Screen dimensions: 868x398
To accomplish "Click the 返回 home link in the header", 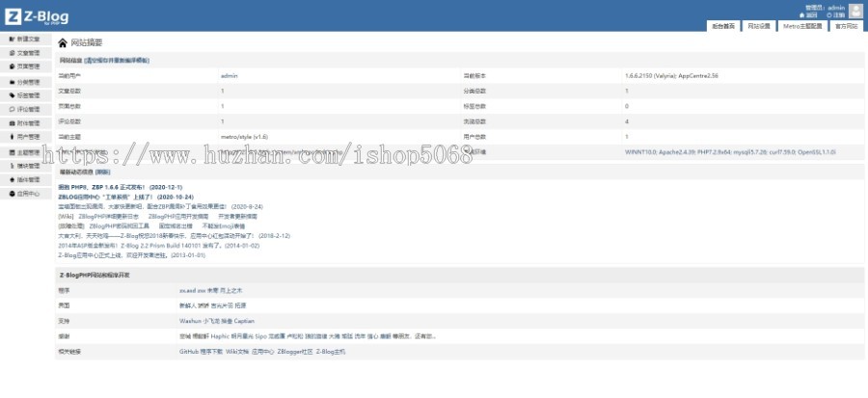I will click(x=809, y=14).
